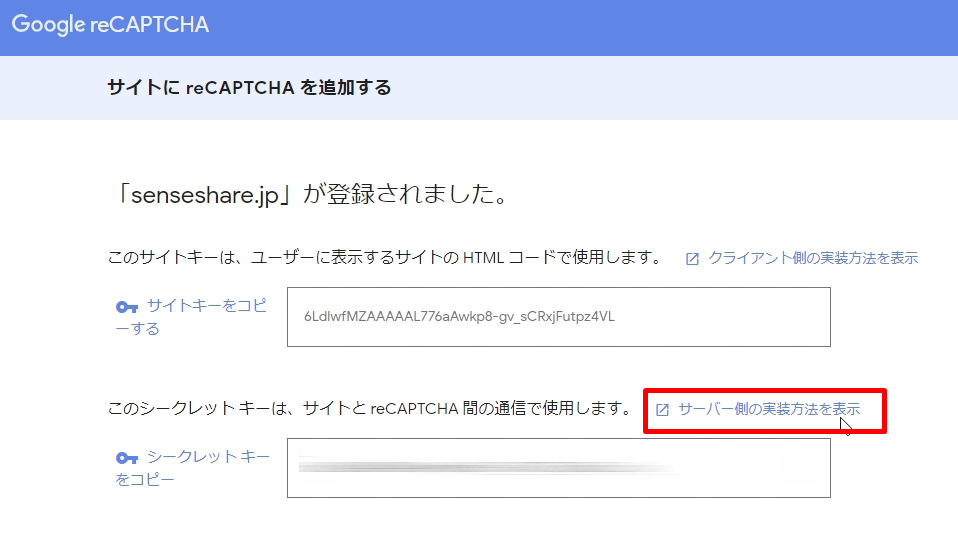Click シークレット キーをコピー button text
The width and height of the screenshot is (958, 539).
pos(192,468)
